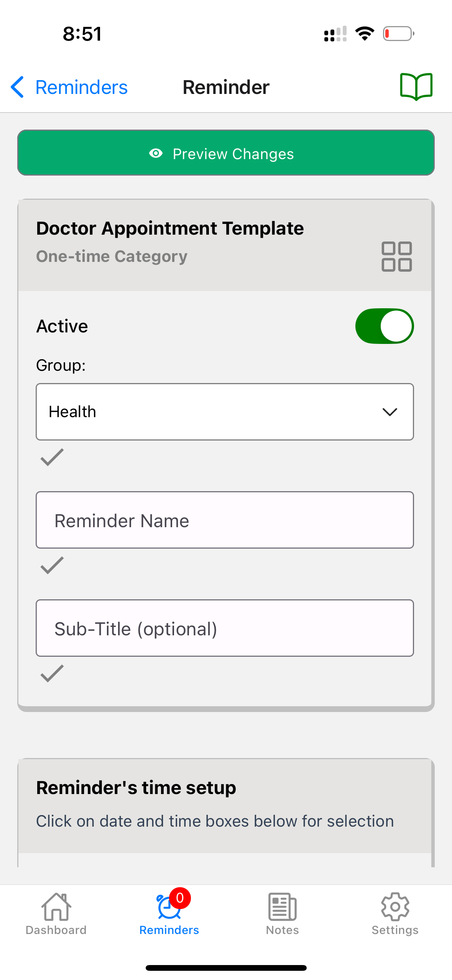This screenshot has width=452, height=980.
Task: Expand dropdown using the chevron arrow
Action: [x=390, y=412]
